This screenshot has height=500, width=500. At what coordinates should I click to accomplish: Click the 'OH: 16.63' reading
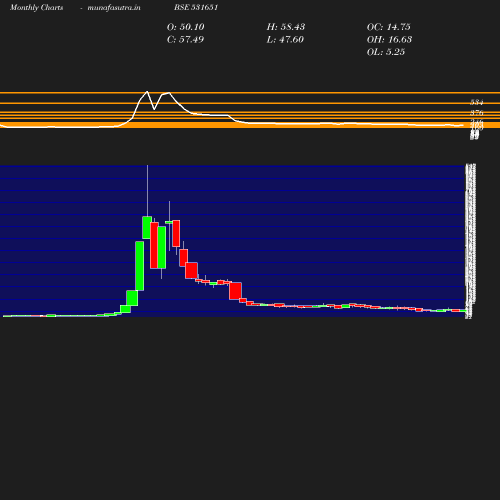(x=389, y=40)
